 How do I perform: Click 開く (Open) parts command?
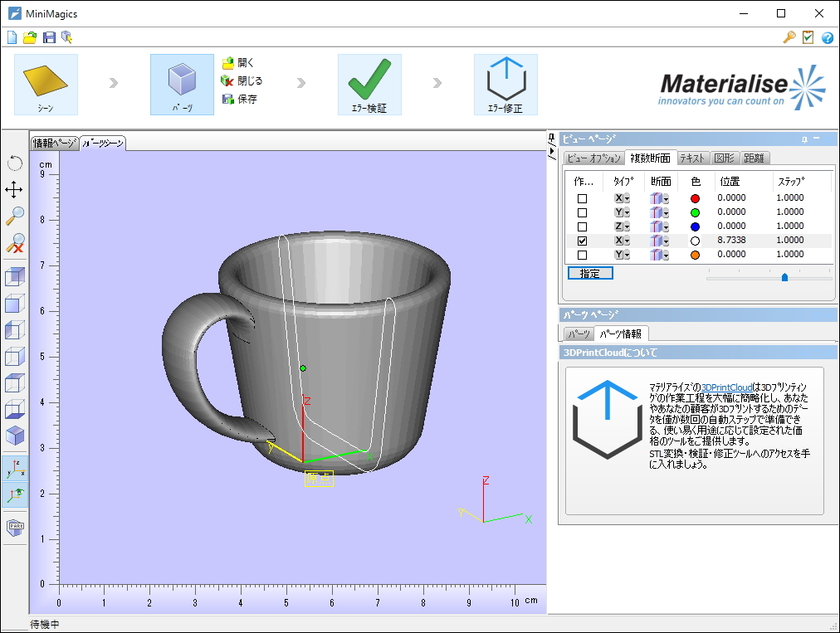point(238,63)
